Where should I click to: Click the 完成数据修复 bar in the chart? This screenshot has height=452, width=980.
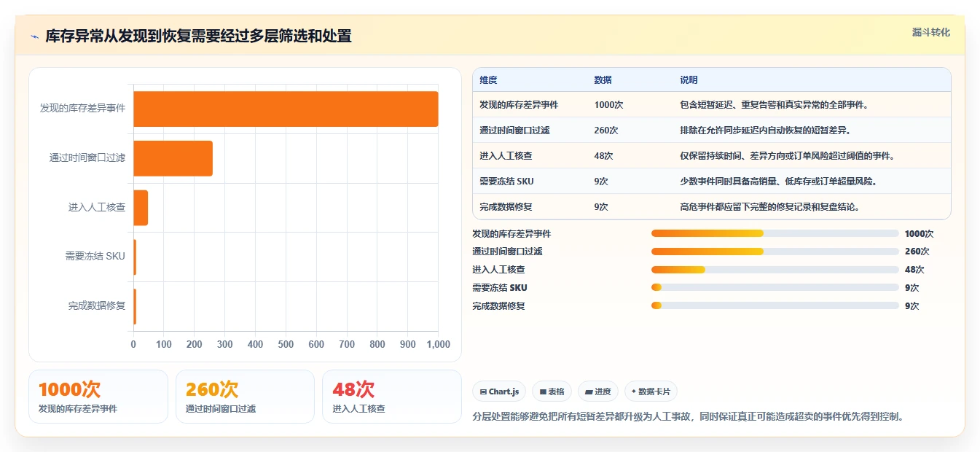pos(135,306)
